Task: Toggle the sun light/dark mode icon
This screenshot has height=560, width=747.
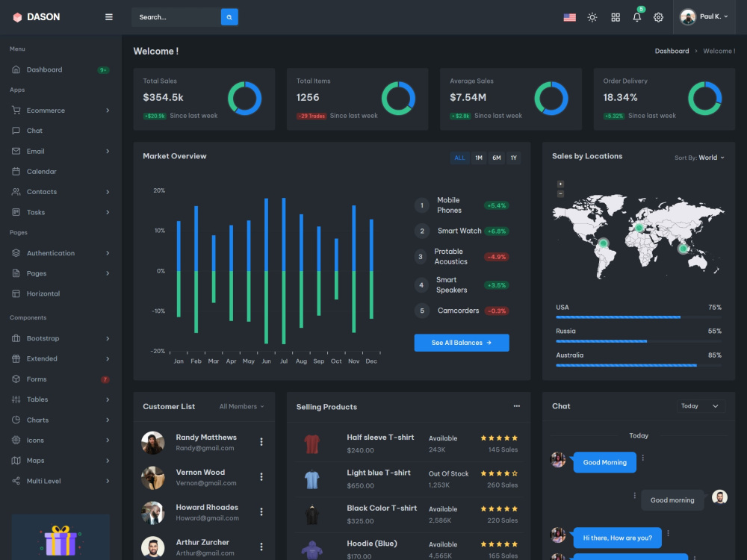Action: tap(592, 17)
